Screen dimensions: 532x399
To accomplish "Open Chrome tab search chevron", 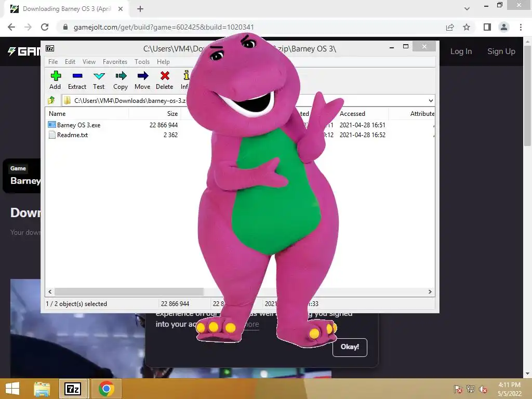I will pyautogui.click(x=467, y=9).
